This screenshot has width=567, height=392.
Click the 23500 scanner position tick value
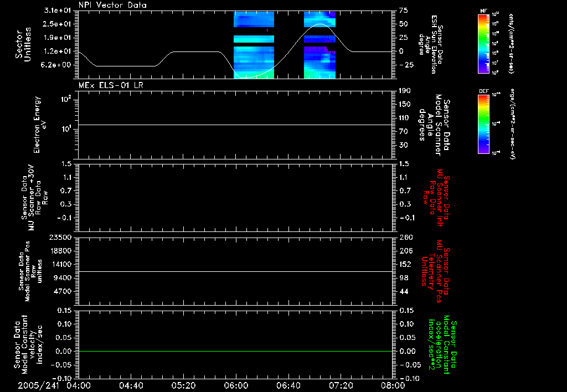(x=60, y=237)
